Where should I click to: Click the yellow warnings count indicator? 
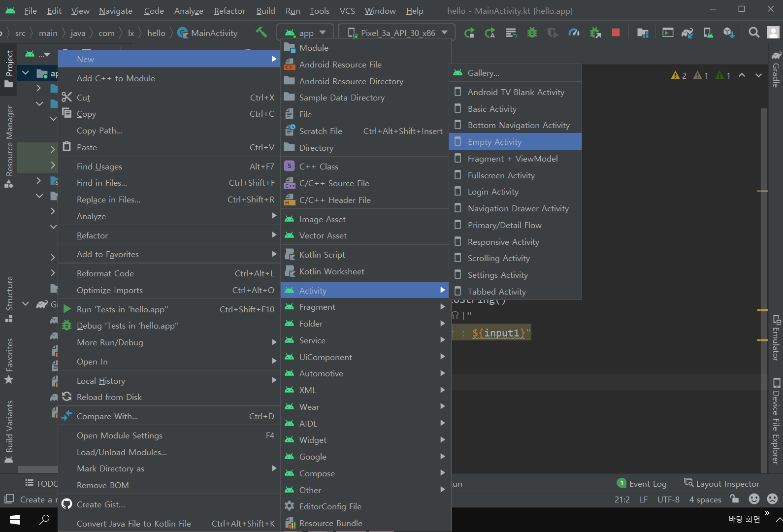point(679,75)
